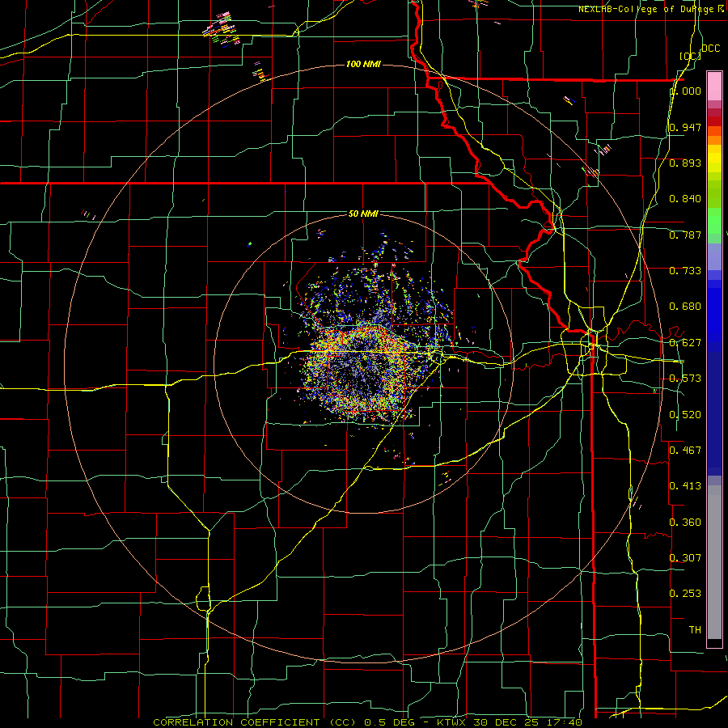Click the TH threshold label
Image resolution: width=728 pixels, height=728 pixels.
pos(695,630)
